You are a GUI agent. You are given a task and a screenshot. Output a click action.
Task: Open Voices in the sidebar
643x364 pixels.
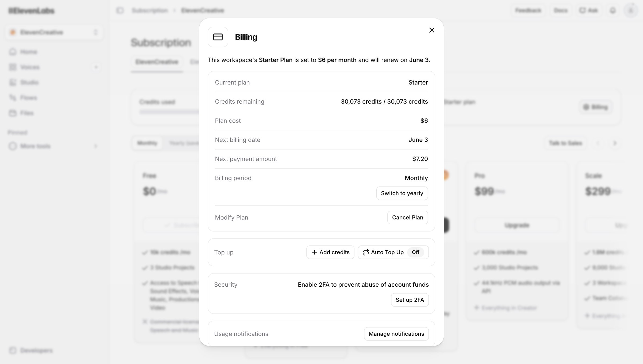pyautogui.click(x=30, y=67)
